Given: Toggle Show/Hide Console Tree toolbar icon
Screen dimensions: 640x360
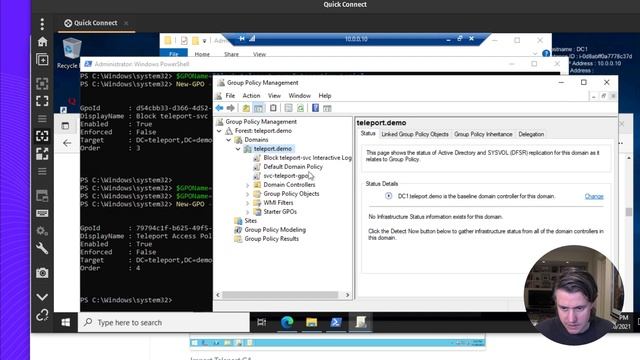Looking at the screenshot, I should [258, 108].
